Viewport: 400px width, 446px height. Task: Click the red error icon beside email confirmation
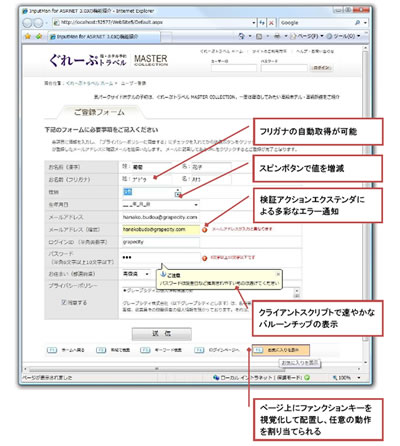(x=205, y=230)
